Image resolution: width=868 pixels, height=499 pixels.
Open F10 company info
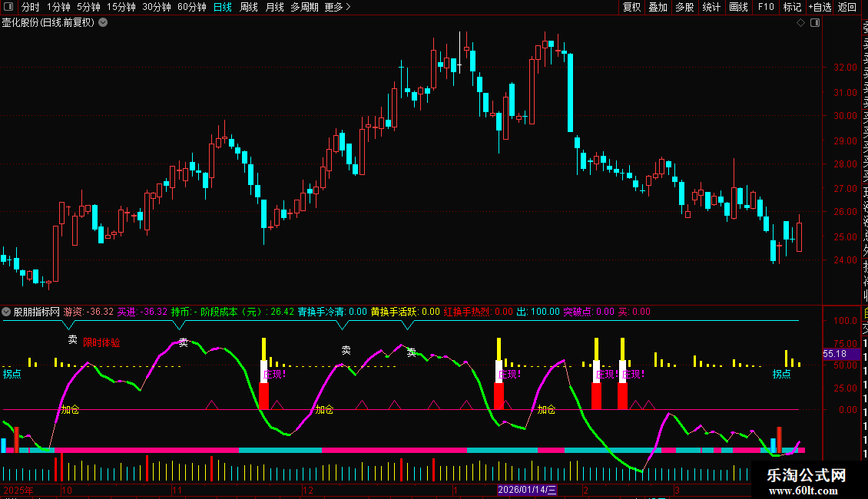pos(766,7)
